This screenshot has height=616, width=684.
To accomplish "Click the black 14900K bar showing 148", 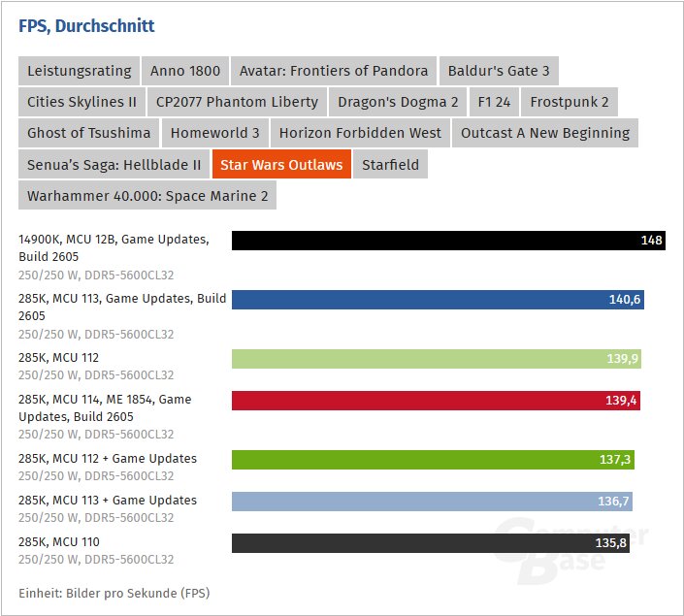I will click(448, 241).
